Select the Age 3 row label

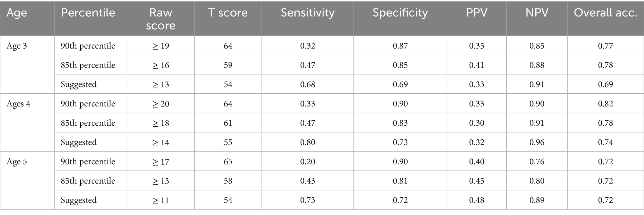pyautogui.click(x=17, y=46)
